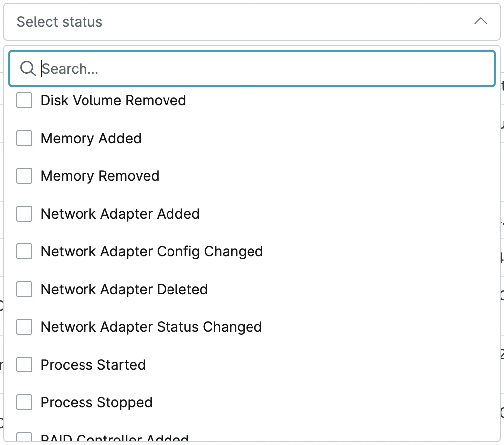
Task: Tick Network Adapter Status Changed checkbox
Action: pyautogui.click(x=24, y=327)
